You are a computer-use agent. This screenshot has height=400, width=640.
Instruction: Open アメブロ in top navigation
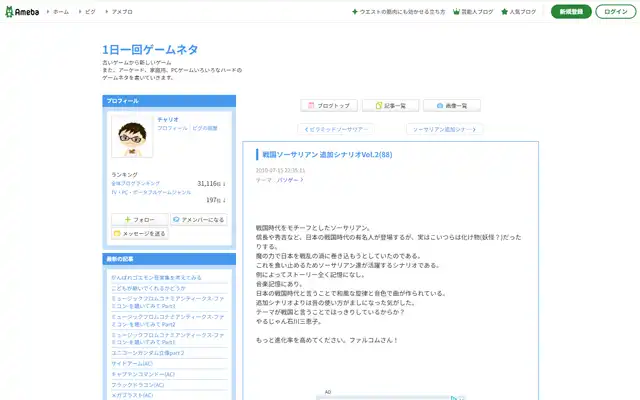pyautogui.click(x=122, y=12)
